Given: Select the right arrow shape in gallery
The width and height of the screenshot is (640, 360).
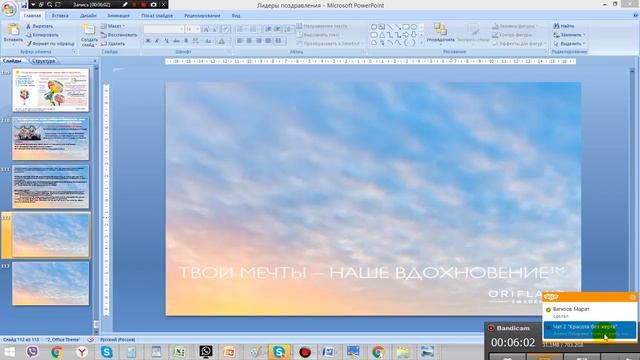Looking at the screenshot, I should click(406, 35).
